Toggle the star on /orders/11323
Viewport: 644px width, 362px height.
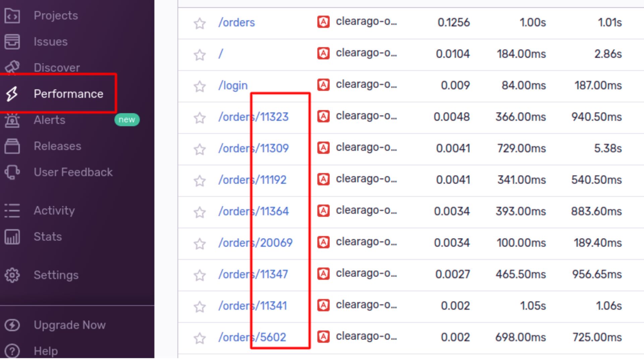[199, 118]
